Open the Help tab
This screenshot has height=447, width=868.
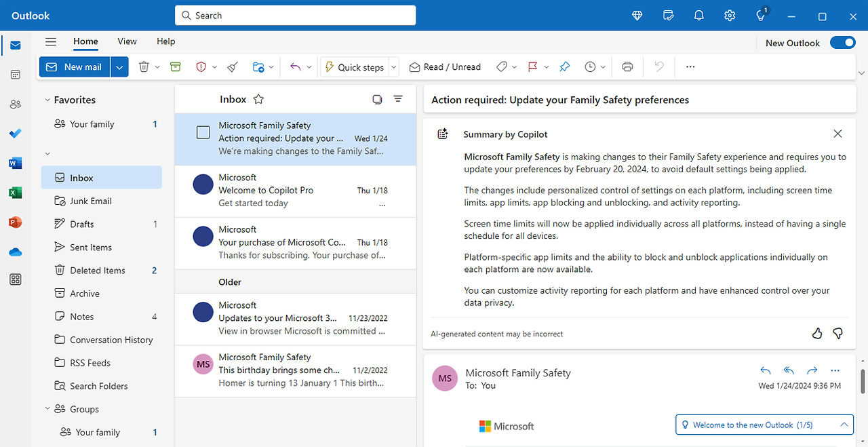166,41
